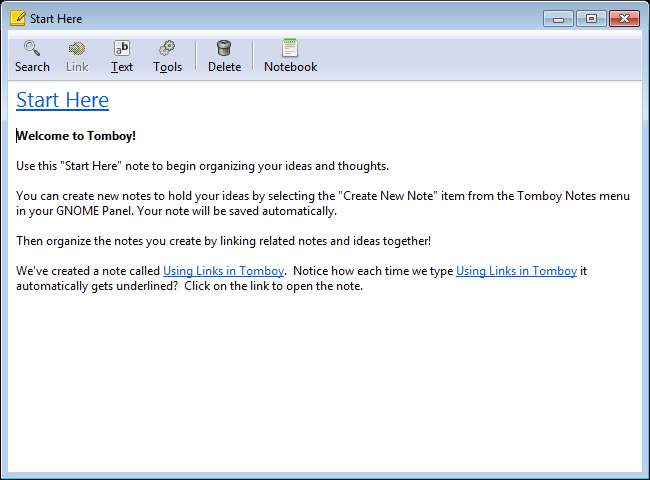
Task: Click the Start Here note title
Action: point(63,100)
